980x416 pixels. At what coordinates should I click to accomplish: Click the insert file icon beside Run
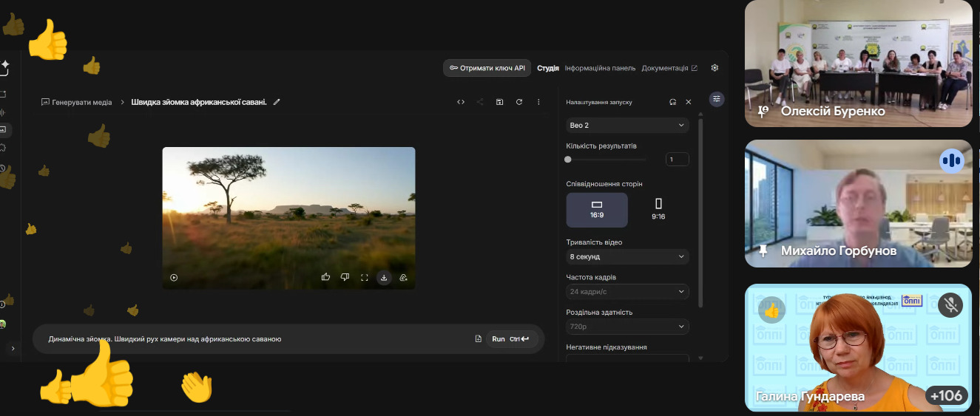[478, 339]
